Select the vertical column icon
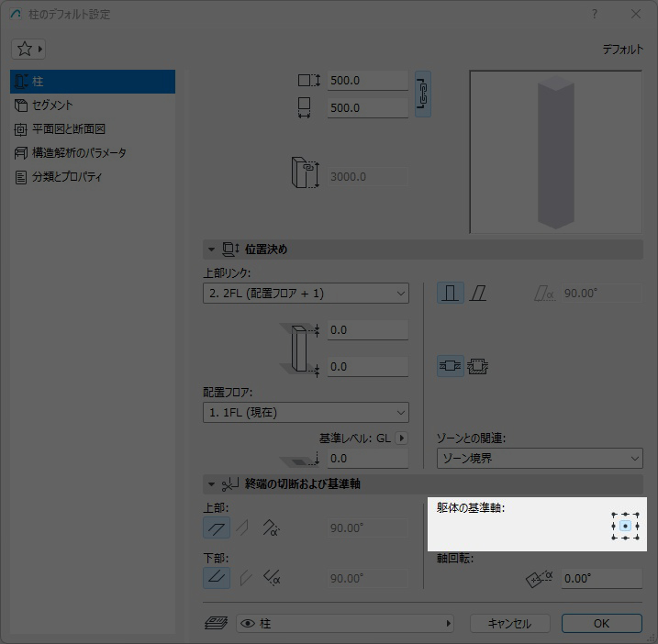Image resolution: width=658 pixels, height=644 pixels. pos(450,294)
